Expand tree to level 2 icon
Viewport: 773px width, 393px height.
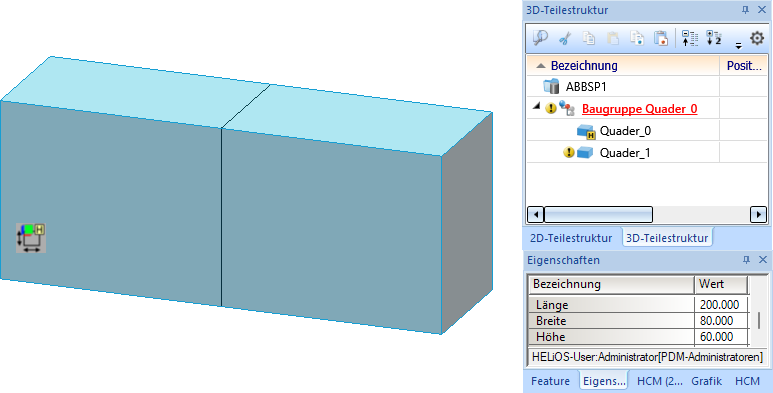coord(714,38)
